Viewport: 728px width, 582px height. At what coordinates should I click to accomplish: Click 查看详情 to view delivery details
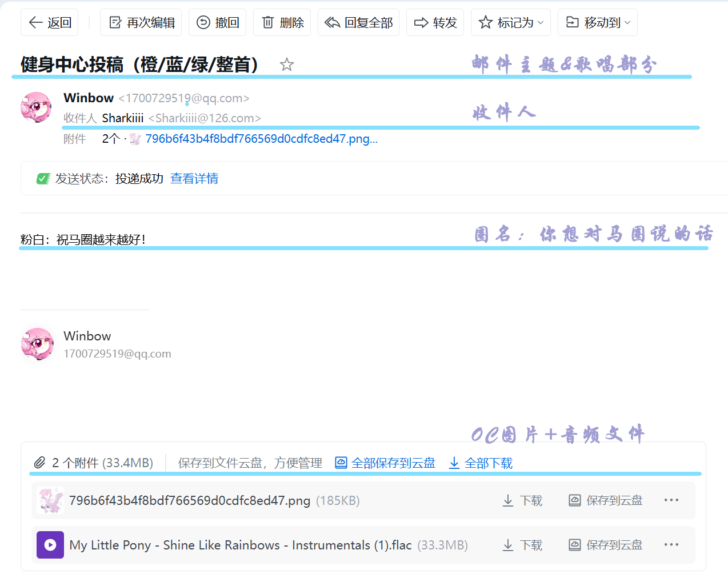194,179
